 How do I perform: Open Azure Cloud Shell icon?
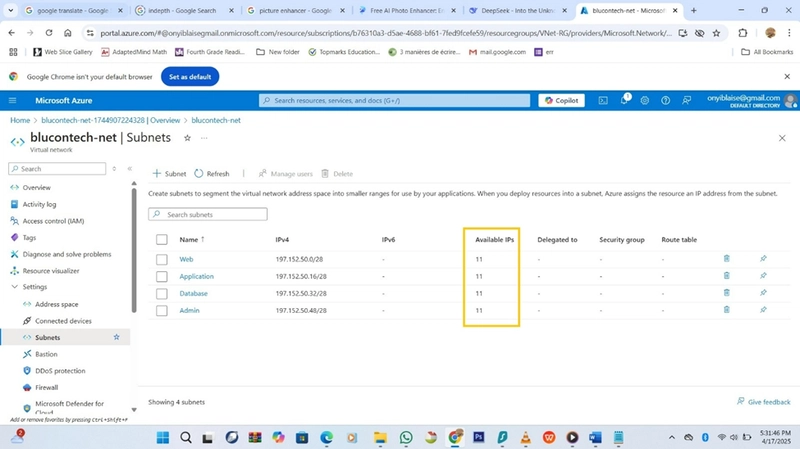pos(603,101)
